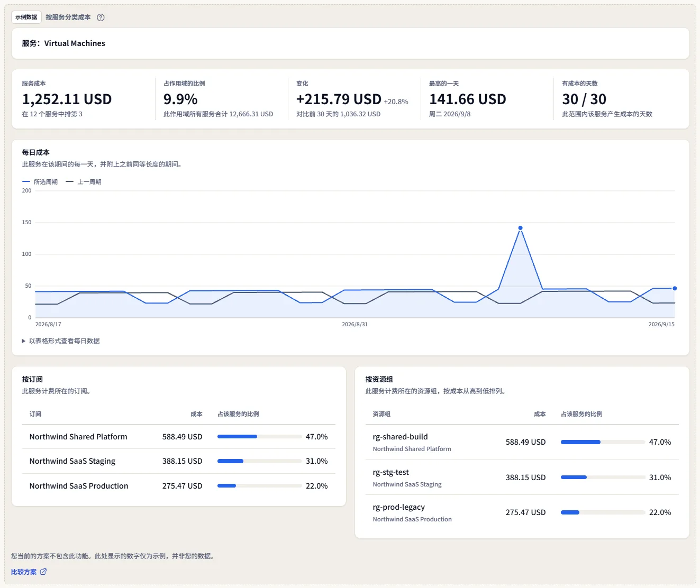The image size is (700, 588).
Task: Click the 2026/8/31 axis label
Action: coord(354,325)
